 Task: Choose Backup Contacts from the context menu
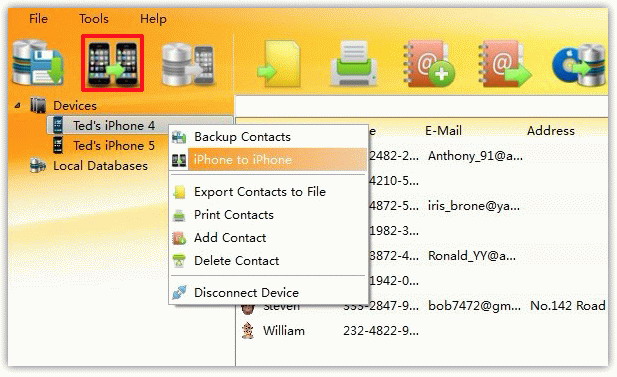[268, 137]
